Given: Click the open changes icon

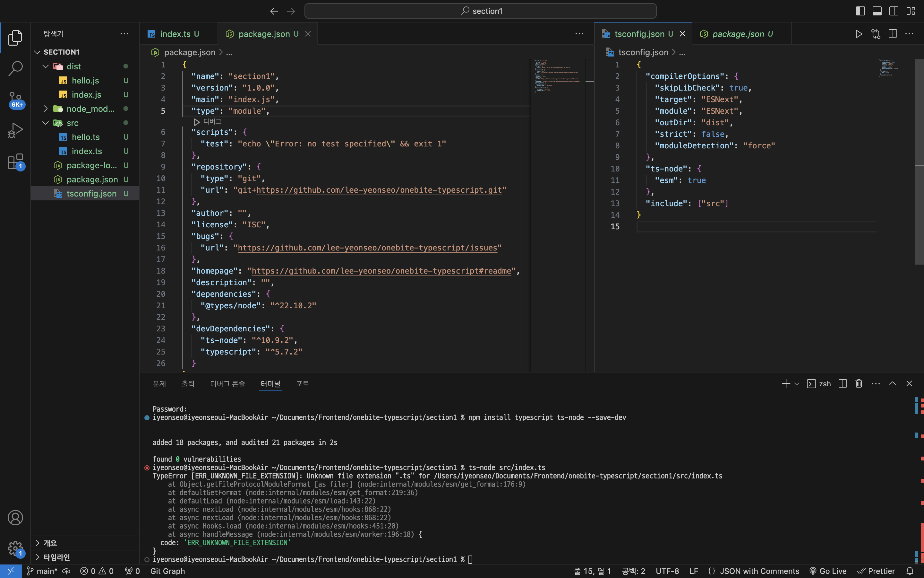Looking at the screenshot, I should 876,34.
